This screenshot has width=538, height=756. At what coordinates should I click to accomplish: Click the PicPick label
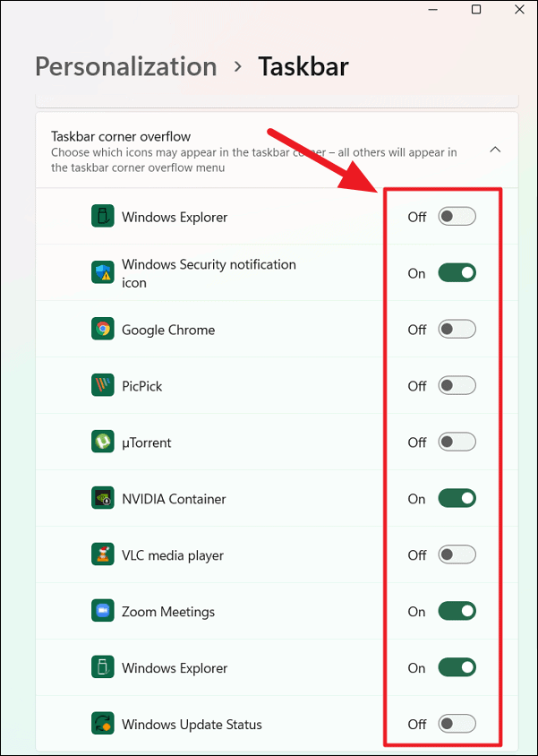[x=142, y=386]
